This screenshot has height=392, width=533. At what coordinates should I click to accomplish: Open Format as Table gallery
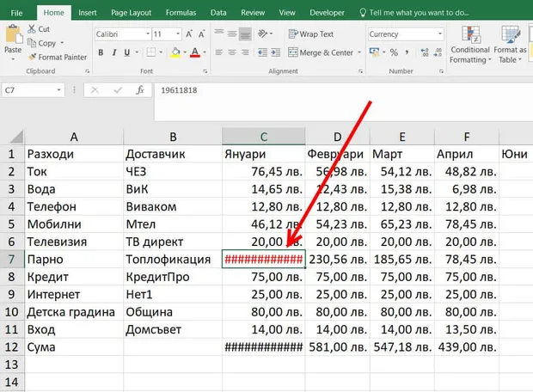(x=510, y=45)
